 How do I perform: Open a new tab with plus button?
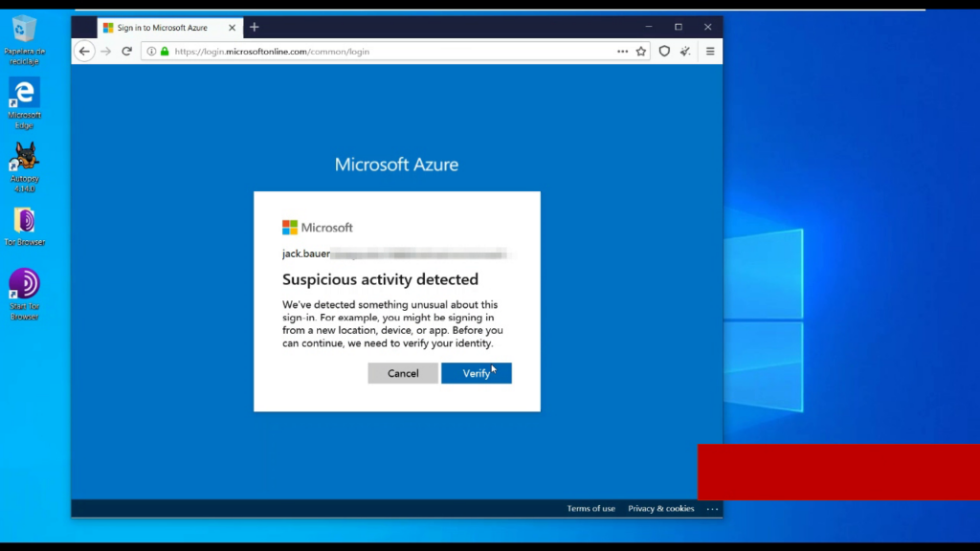pyautogui.click(x=255, y=27)
